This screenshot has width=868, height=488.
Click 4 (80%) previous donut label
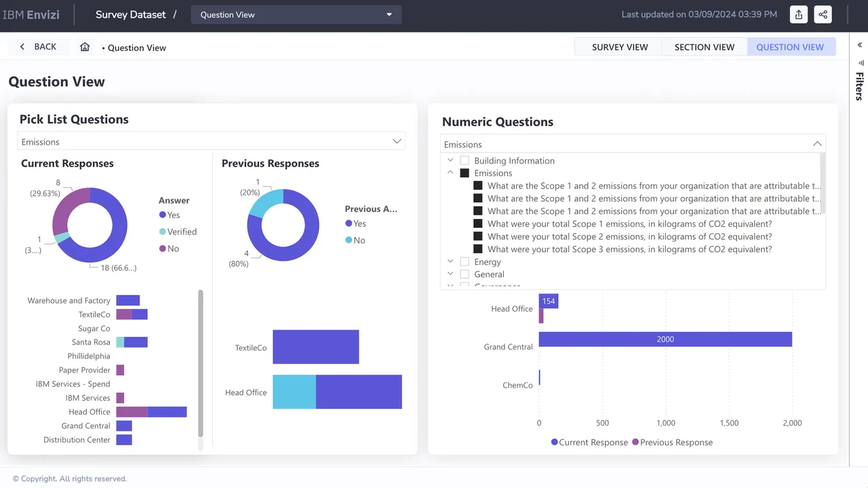tap(239, 258)
